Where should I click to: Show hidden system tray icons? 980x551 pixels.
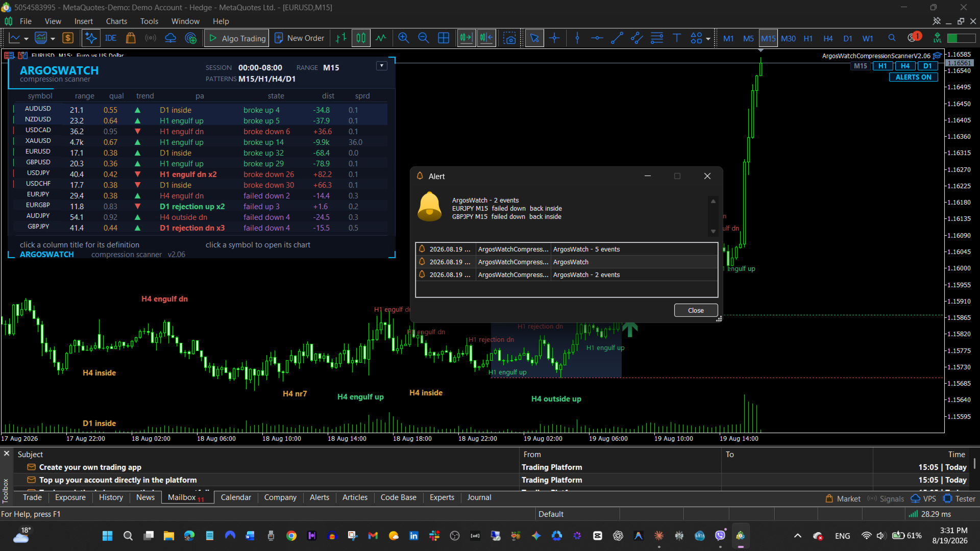797,536
